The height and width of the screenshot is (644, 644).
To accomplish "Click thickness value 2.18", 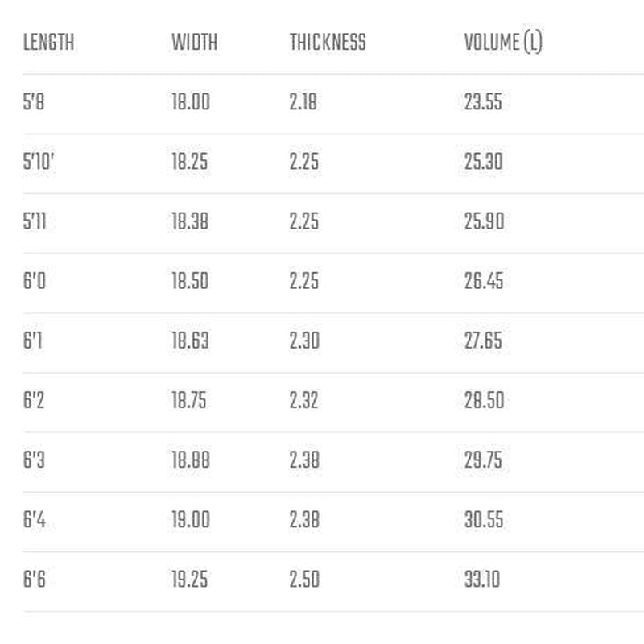I will (x=303, y=102).
